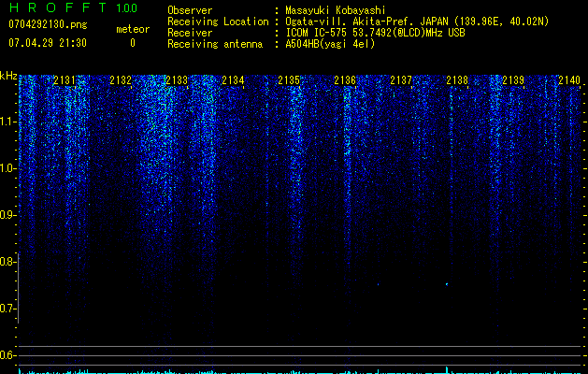
Task: Click the 2136 time marker
Action: point(345,80)
